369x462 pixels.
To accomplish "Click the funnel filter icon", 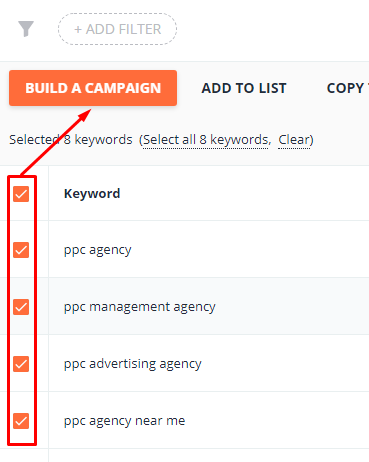I will [x=26, y=29].
